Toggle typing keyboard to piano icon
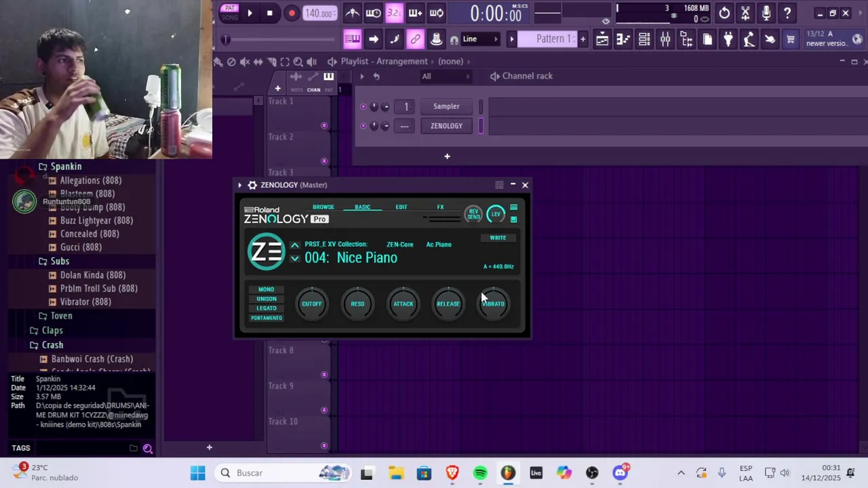868x488 pixels. (352, 39)
